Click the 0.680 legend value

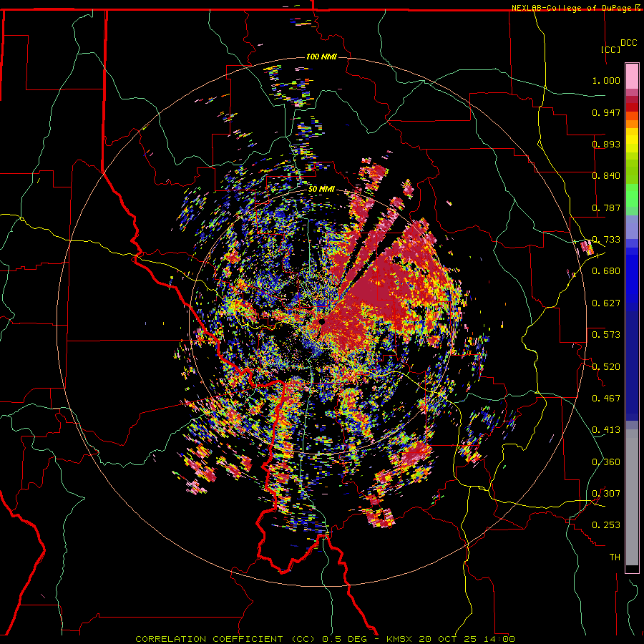click(606, 271)
